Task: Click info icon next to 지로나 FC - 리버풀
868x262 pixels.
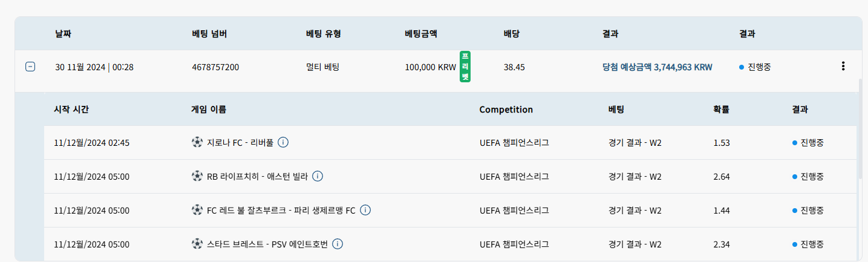Action: pos(283,143)
